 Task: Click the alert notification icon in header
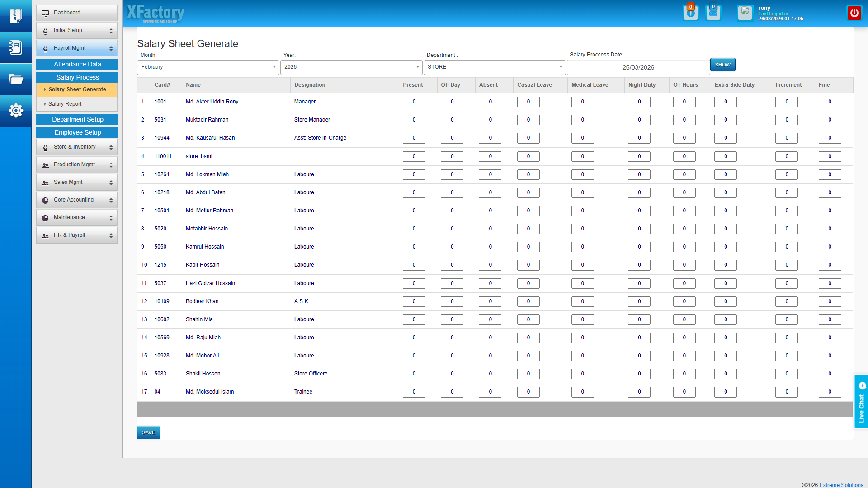coord(690,13)
